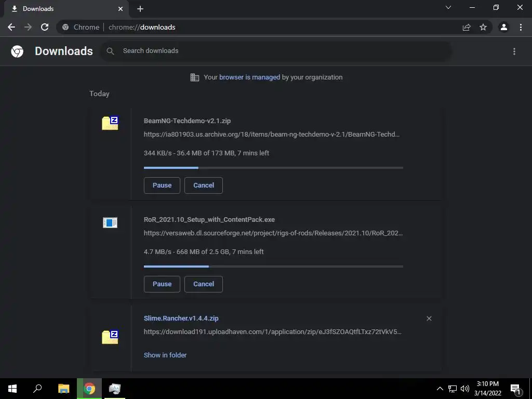Show Slime.Rancher zip in folder

[165, 355]
